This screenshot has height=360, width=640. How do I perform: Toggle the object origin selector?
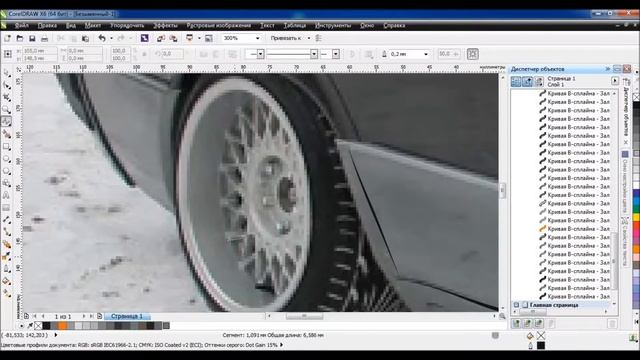coord(8,54)
